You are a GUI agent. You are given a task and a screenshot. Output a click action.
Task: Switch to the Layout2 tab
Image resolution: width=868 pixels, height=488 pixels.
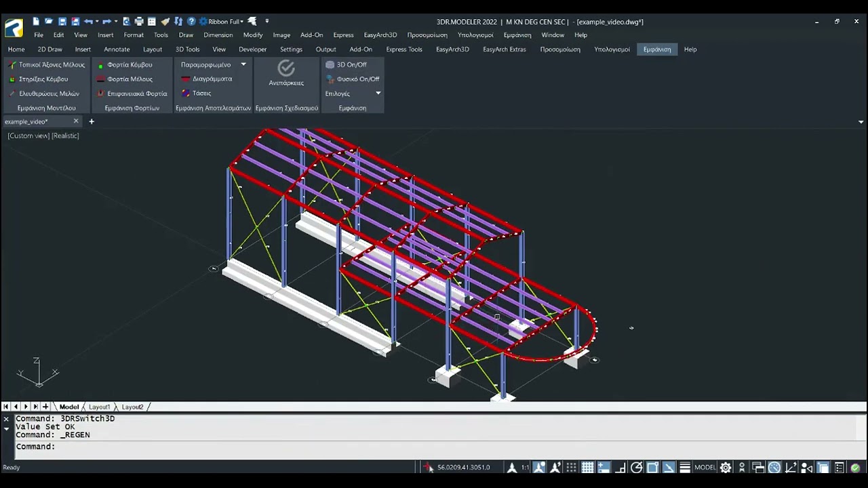point(132,407)
